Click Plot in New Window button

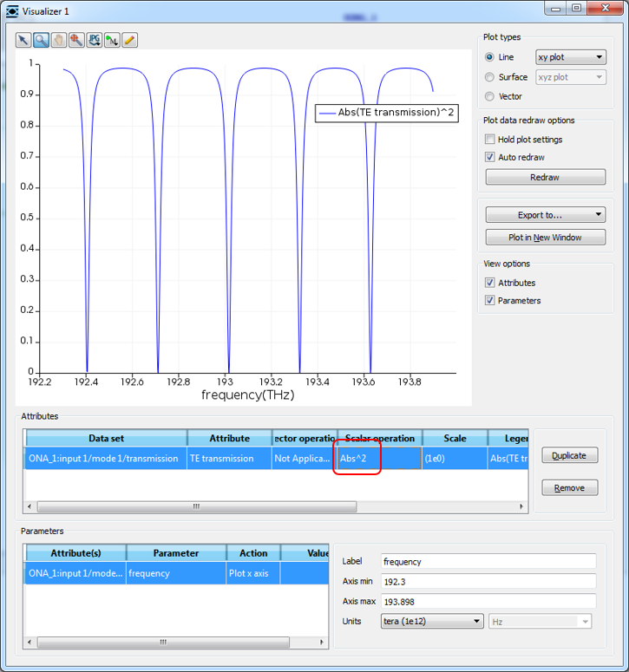546,237
